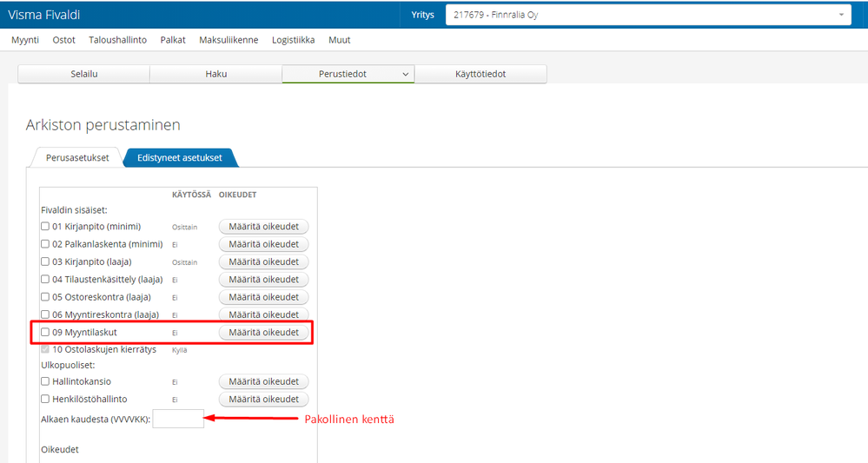Click the disabled 10 Ostolaskujen kierrätys checkbox
Image resolution: width=868 pixels, height=463 pixels.
coord(45,349)
